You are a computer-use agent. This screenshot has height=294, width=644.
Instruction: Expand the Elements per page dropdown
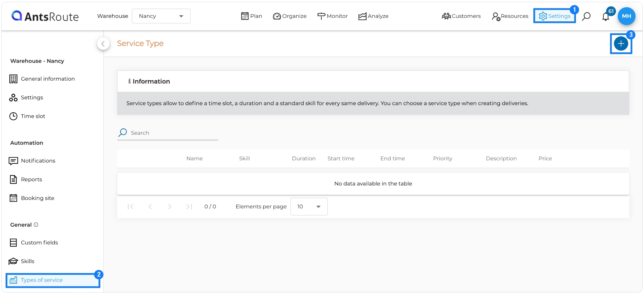pyautogui.click(x=309, y=206)
